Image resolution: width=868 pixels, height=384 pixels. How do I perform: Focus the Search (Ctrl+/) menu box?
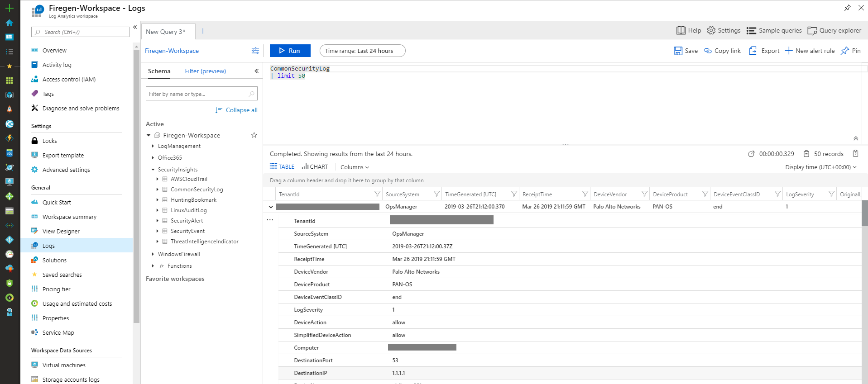[x=80, y=32]
